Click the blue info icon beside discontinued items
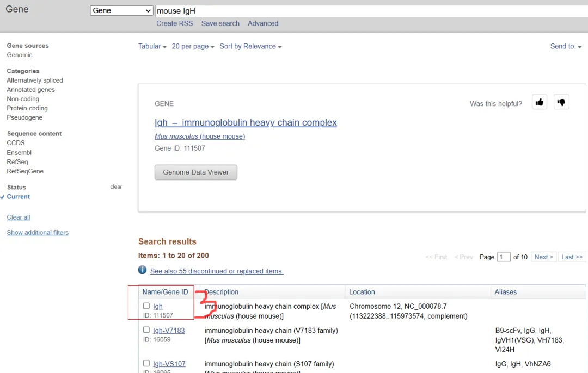Image resolution: width=588 pixels, height=373 pixels. pos(142,270)
